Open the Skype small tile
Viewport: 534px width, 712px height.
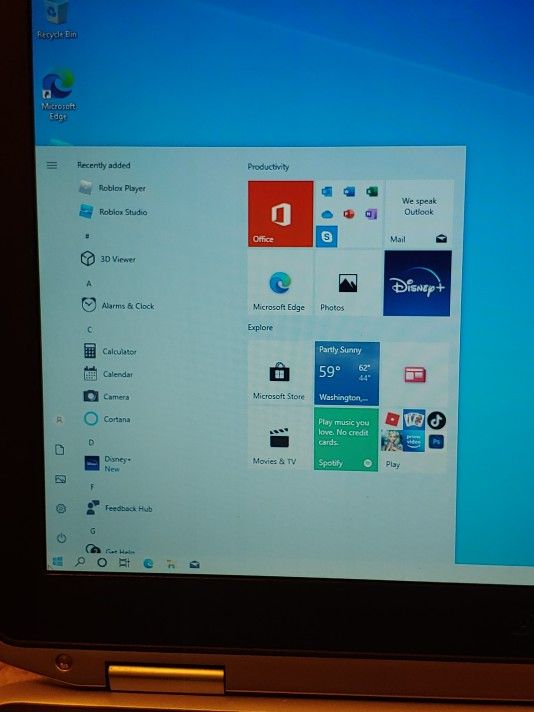(326, 236)
